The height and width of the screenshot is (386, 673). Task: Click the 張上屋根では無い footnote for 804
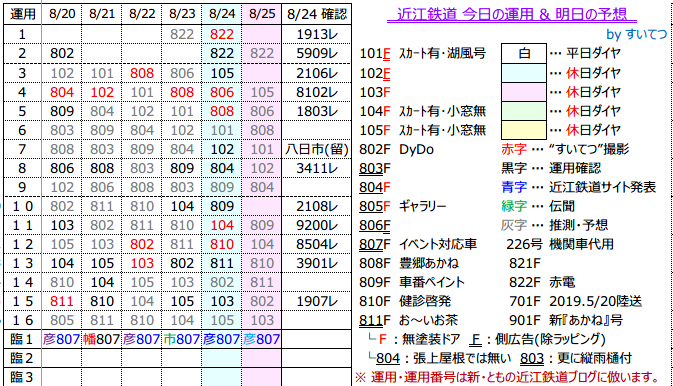coord(461,358)
